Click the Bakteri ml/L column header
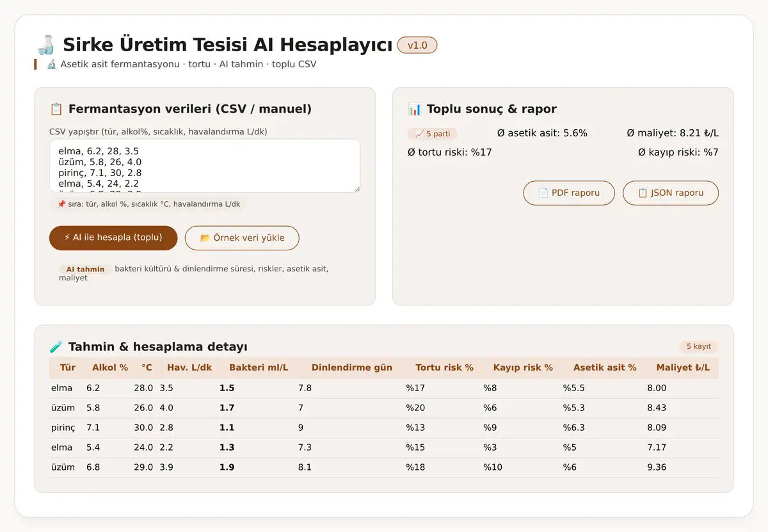Viewport: 768px width, 532px height. coord(259,367)
